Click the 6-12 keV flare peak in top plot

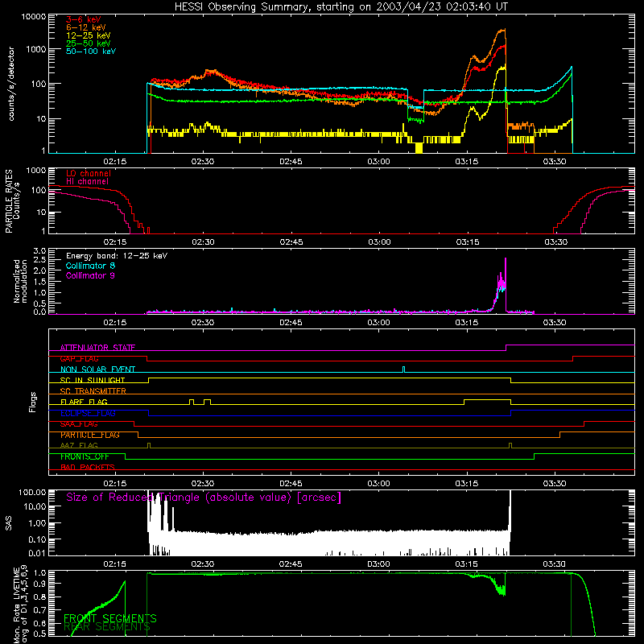click(502, 30)
